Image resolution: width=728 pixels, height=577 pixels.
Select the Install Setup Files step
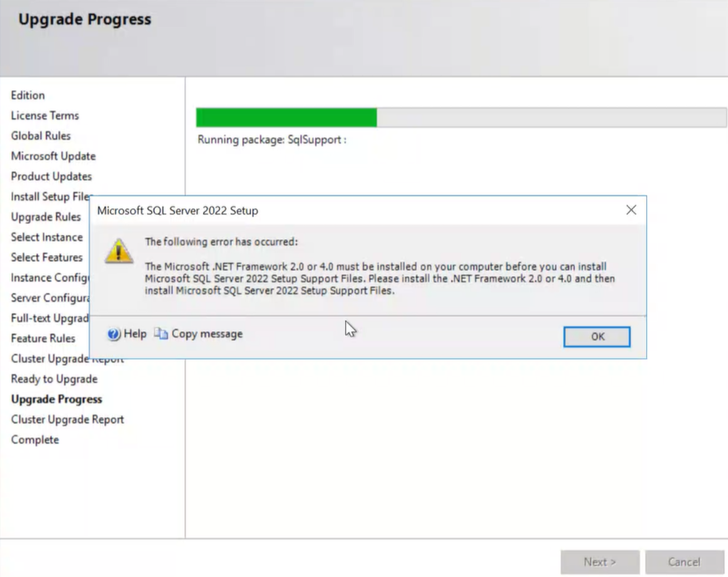50,196
